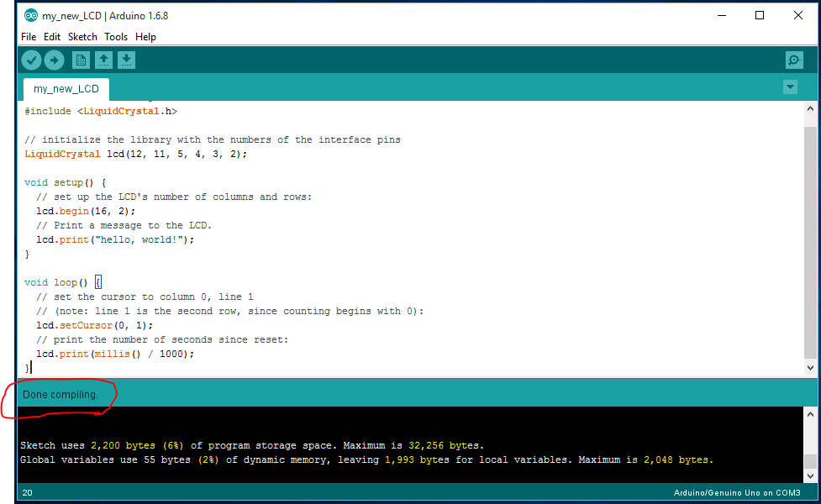The height and width of the screenshot is (504, 821).
Task: Open the File menu
Action: pos(29,37)
